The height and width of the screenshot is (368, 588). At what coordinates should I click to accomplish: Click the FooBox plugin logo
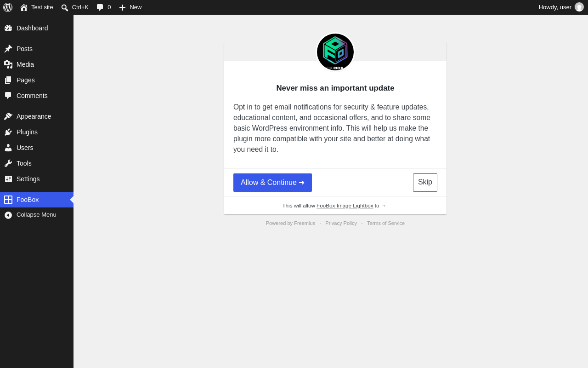tap(335, 52)
